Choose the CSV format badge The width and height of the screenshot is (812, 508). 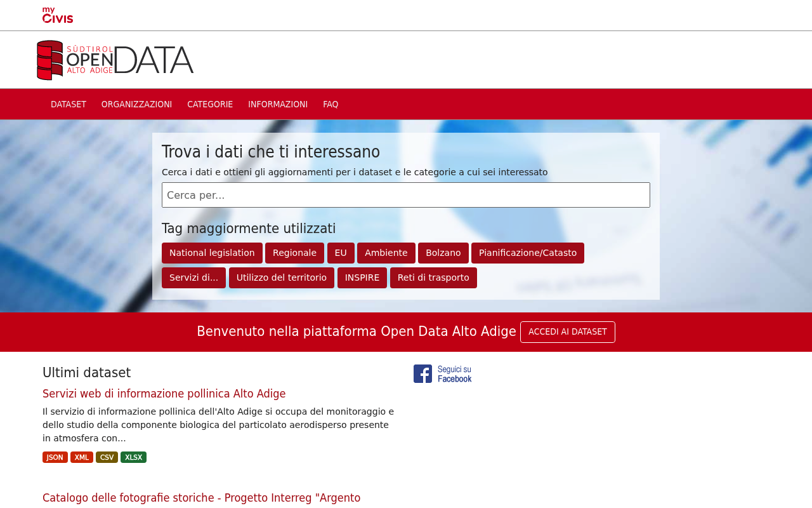(107, 457)
